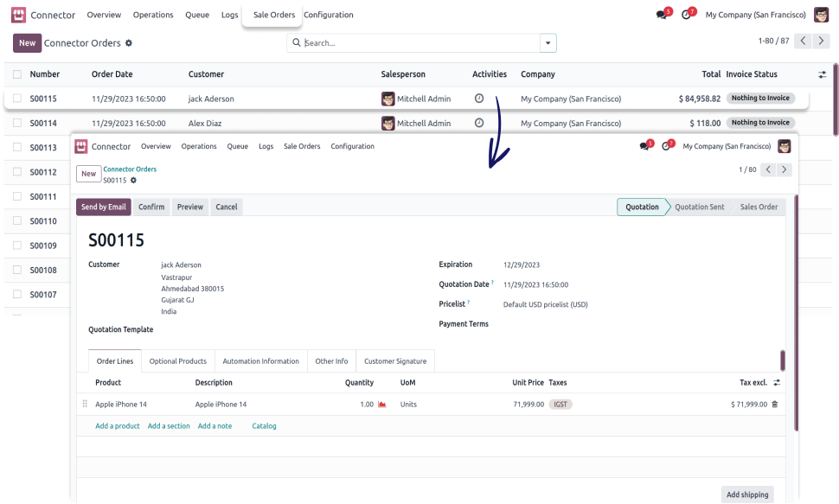This screenshot has width=839, height=504.
Task: Switch to the Other Info tab
Action: [332, 361]
